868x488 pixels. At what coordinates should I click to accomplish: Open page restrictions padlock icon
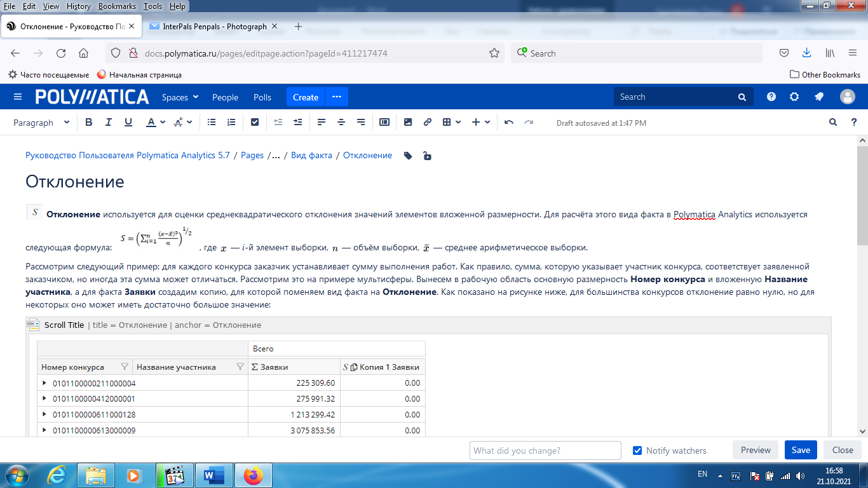click(427, 156)
